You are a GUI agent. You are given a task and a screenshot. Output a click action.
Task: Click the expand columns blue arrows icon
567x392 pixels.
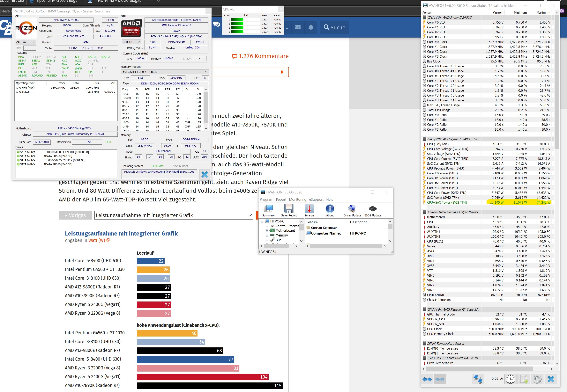(427, 379)
